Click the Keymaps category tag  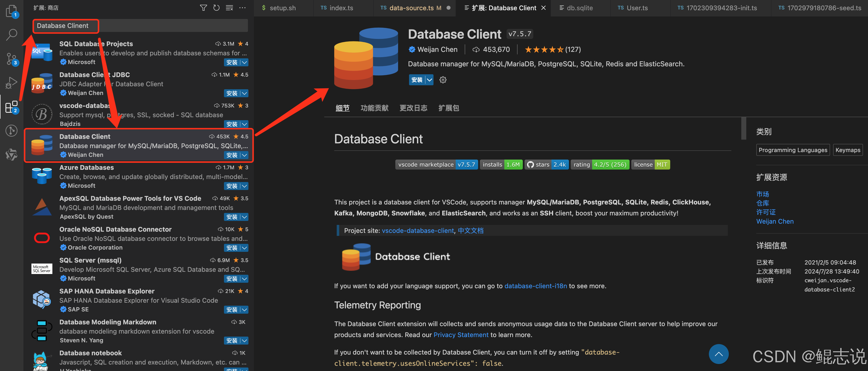(848, 150)
